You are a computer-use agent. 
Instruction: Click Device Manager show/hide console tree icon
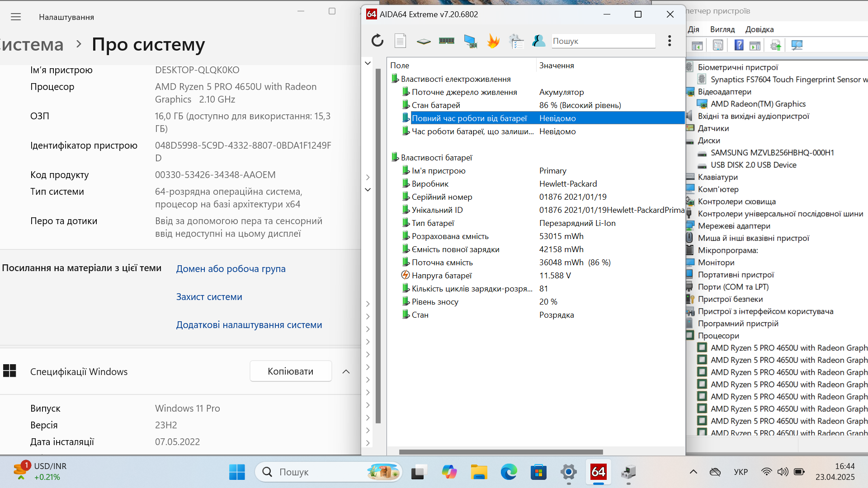click(x=697, y=45)
